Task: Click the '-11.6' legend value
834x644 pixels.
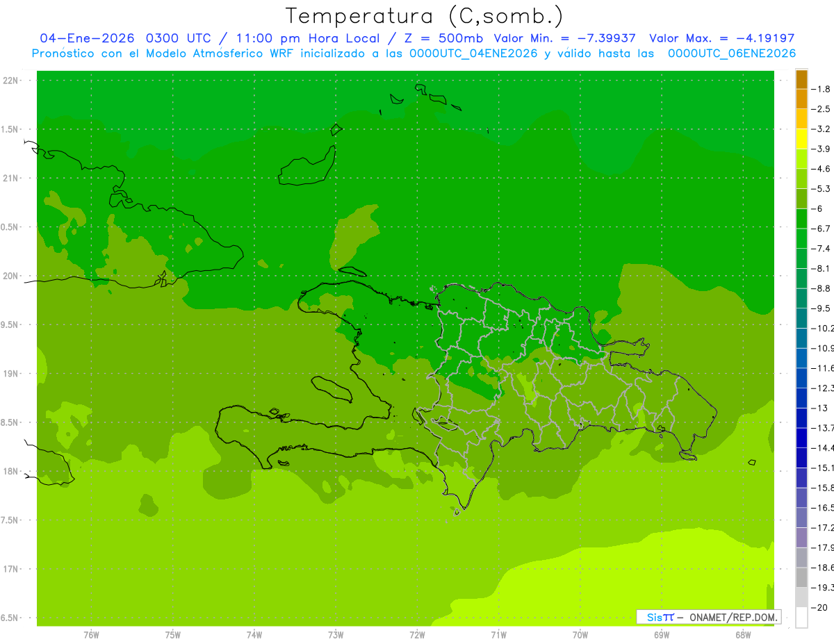Action: [x=823, y=368]
